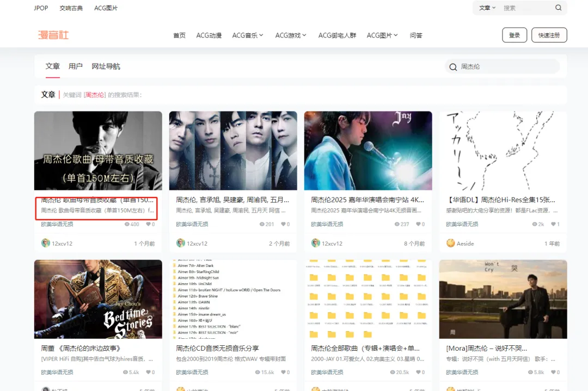
Task: Open the 问答 nav item
Action: pos(416,35)
